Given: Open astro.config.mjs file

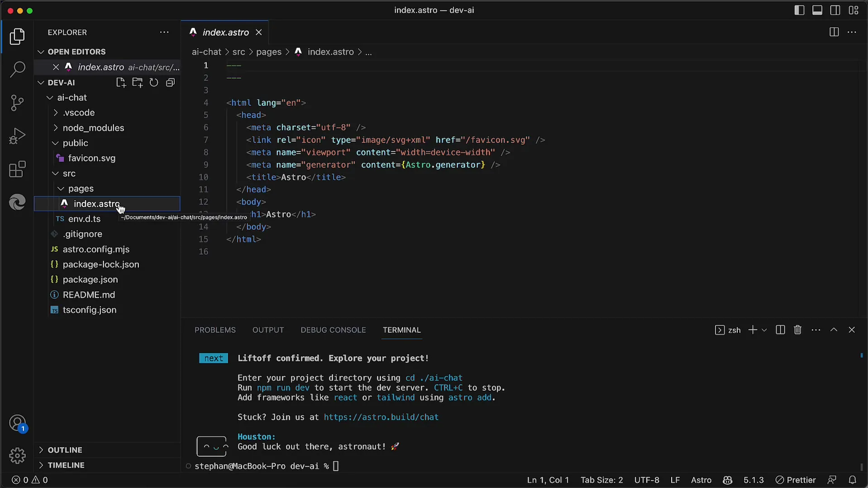Looking at the screenshot, I should (107, 249).
